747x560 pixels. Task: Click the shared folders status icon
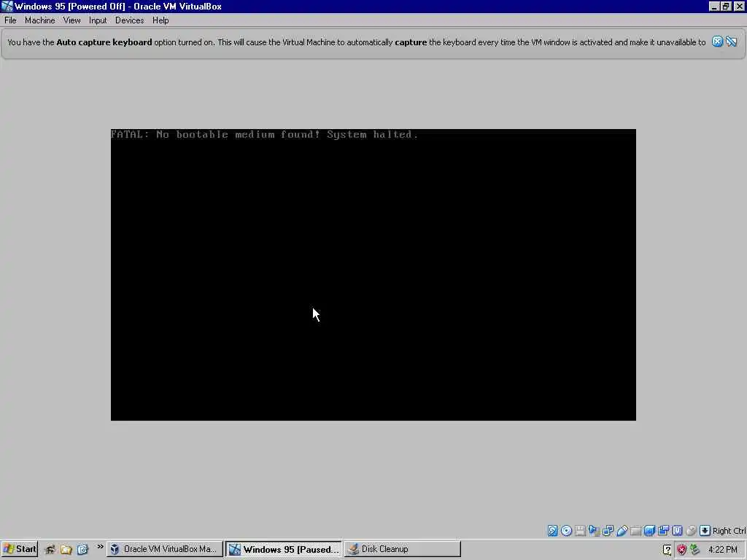point(635,531)
